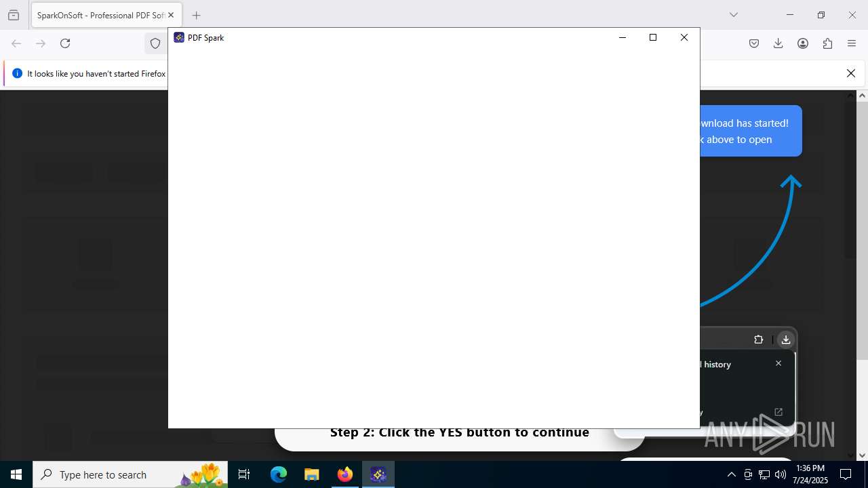Select the SparkOnSoft browser tab
Screen dimensions: 868x488
[x=105, y=15]
